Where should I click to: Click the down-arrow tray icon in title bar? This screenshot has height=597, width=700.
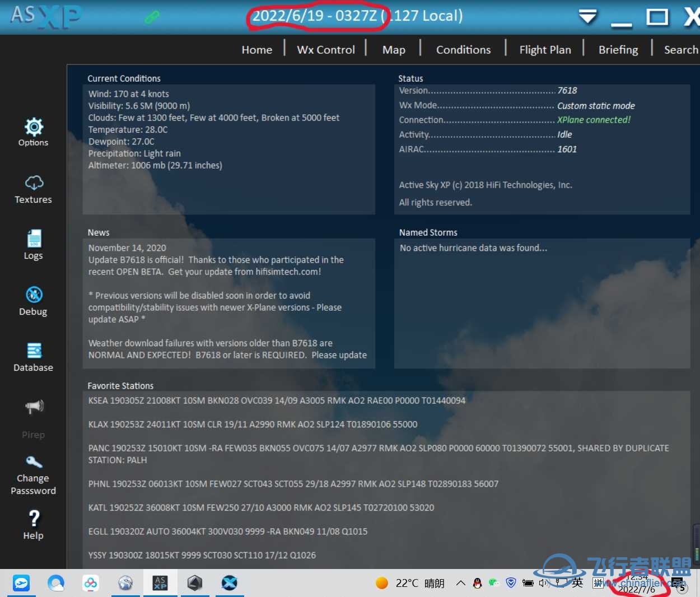[587, 16]
